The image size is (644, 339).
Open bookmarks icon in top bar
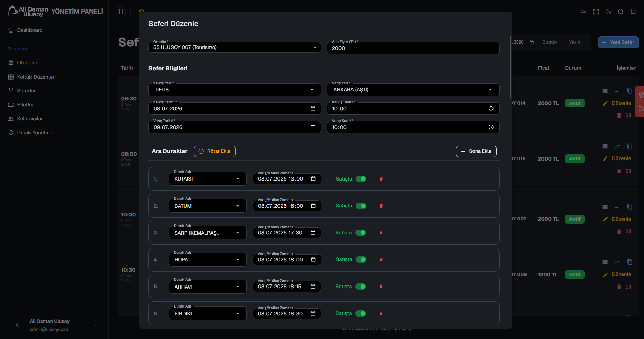tap(633, 12)
